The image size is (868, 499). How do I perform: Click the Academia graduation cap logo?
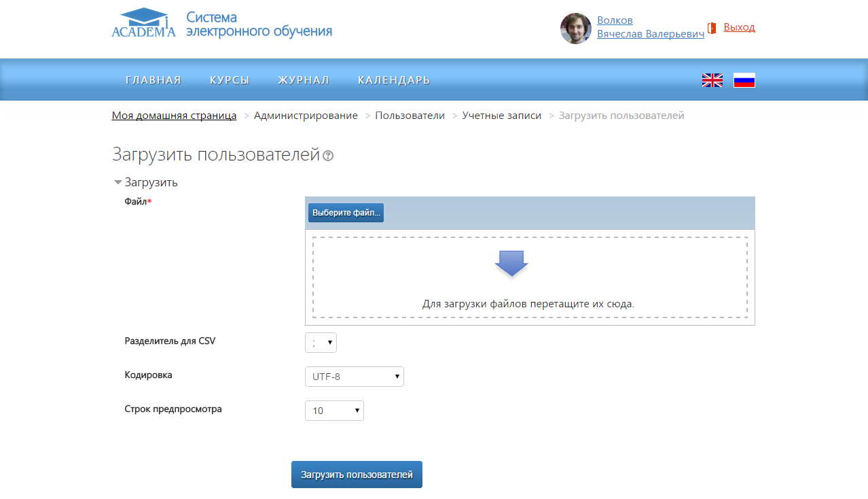click(143, 23)
